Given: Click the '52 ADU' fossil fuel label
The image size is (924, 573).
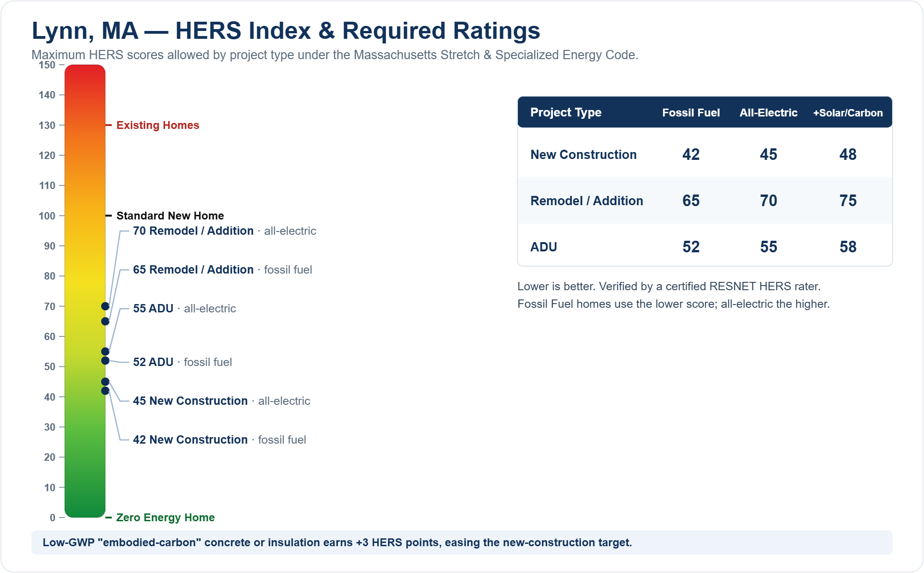Looking at the screenshot, I should pyautogui.click(x=182, y=362).
